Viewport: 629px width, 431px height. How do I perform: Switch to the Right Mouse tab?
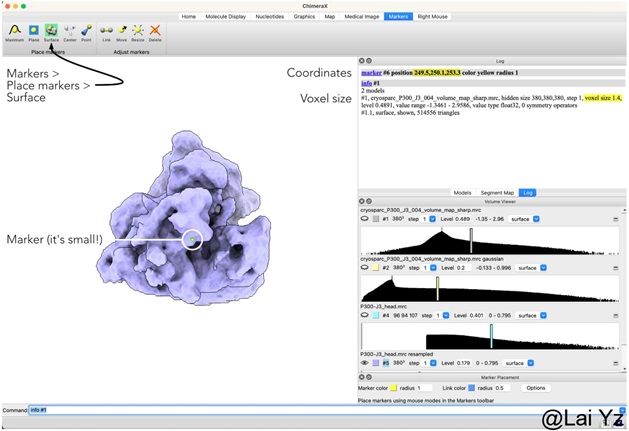tap(432, 16)
